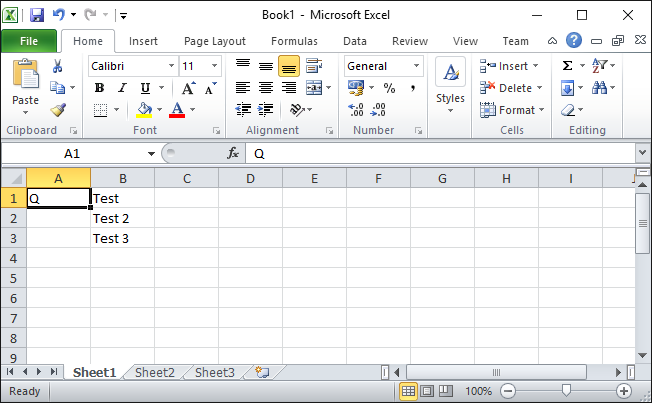Increase indent of cell

click(x=265, y=110)
